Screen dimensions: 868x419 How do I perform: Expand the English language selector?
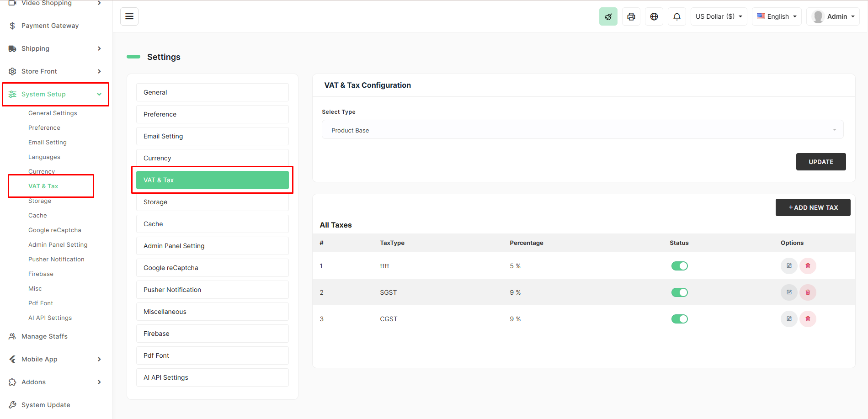[x=776, y=16]
